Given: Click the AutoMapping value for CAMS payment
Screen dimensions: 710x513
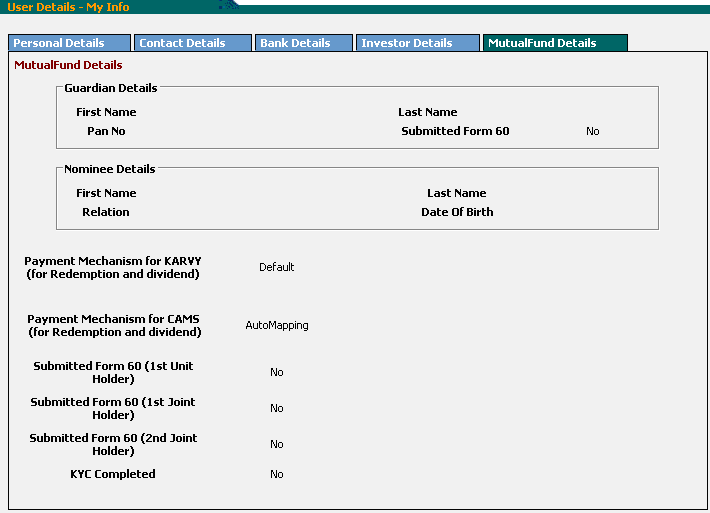Looking at the screenshot, I should pyautogui.click(x=277, y=325).
